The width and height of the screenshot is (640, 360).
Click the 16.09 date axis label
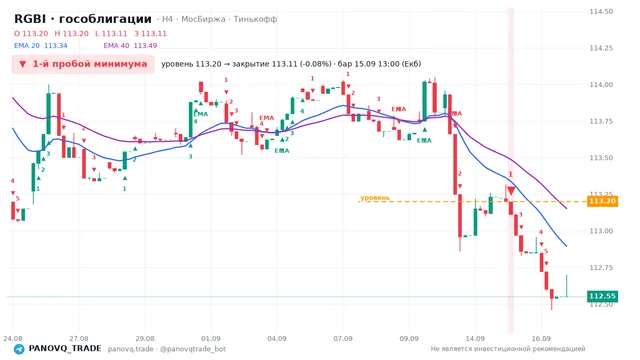point(541,338)
